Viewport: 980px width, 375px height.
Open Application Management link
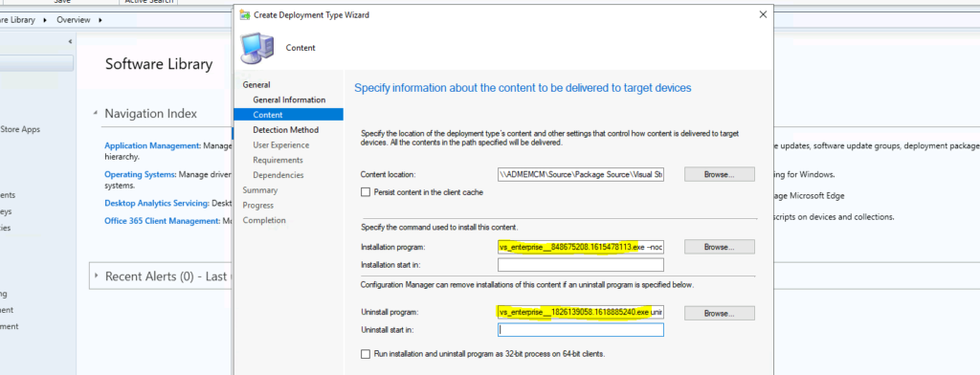pyautogui.click(x=152, y=145)
